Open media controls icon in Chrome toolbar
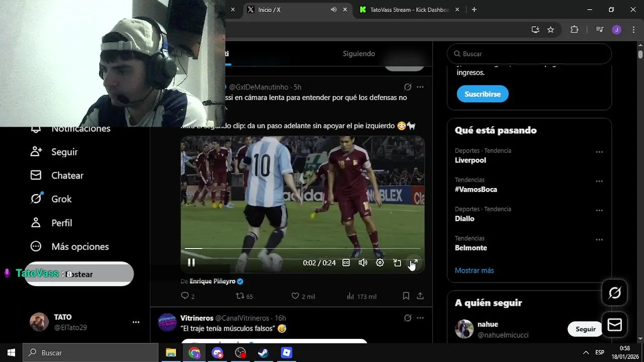Image resolution: width=644 pixels, height=362 pixels. [x=599, y=30]
